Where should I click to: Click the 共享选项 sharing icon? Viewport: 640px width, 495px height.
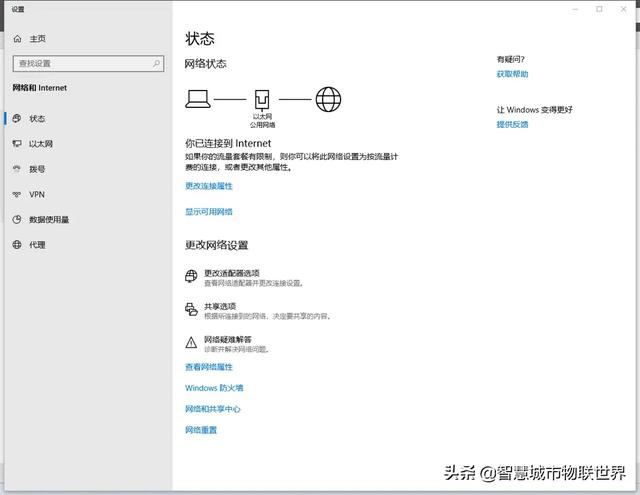pos(191,309)
